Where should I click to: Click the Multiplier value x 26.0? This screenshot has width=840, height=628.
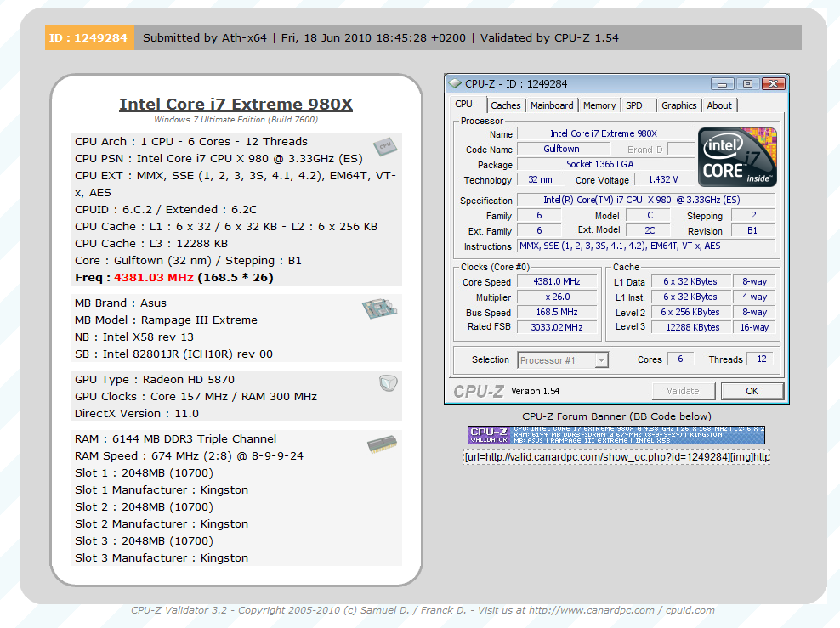[557, 297]
